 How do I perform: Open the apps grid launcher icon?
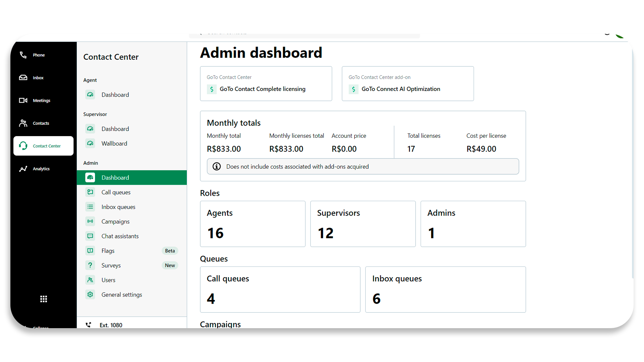click(x=44, y=299)
